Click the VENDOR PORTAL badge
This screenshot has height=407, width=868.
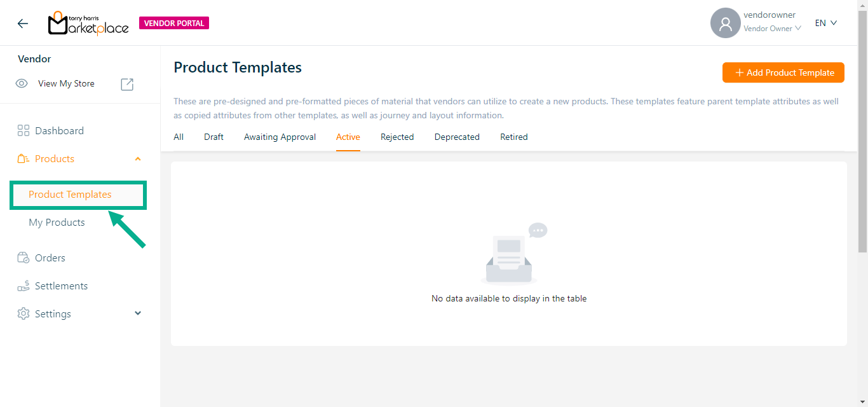(x=174, y=24)
